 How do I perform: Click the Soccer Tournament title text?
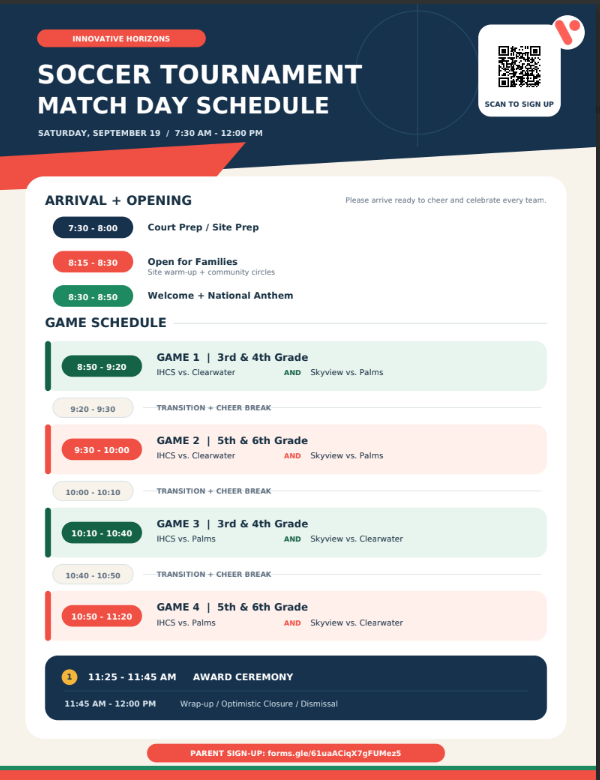(x=200, y=75)
